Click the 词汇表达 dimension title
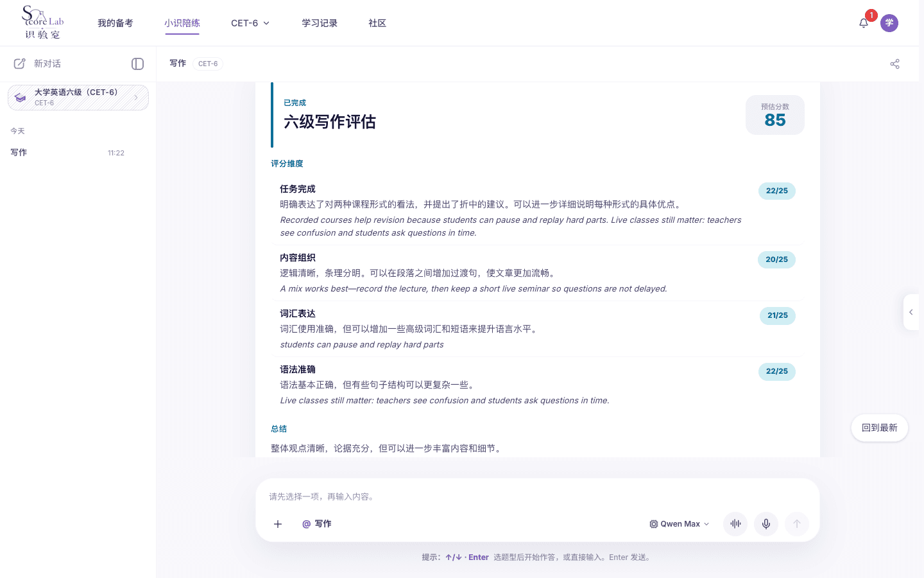Image resolution: width=924 pixels, height=578 pixels. (x=298, y=313)
